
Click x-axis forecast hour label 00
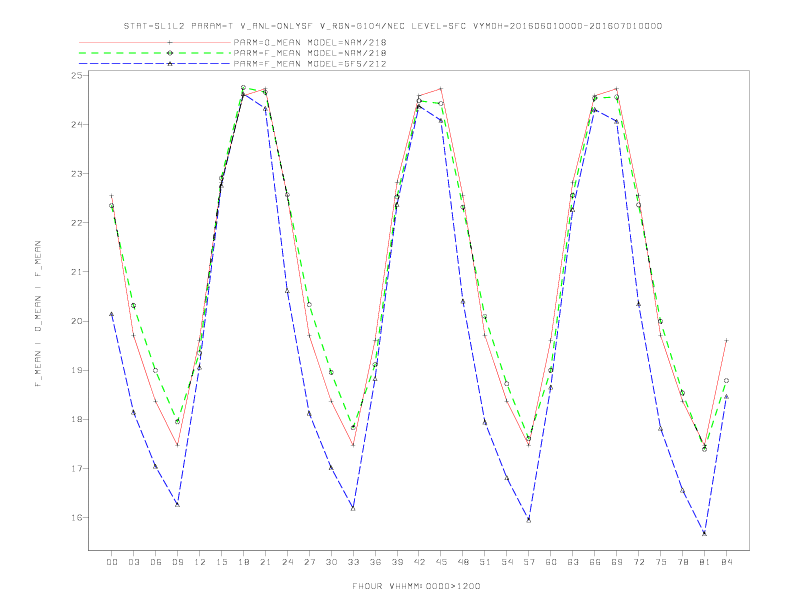(x=112, y=562)
